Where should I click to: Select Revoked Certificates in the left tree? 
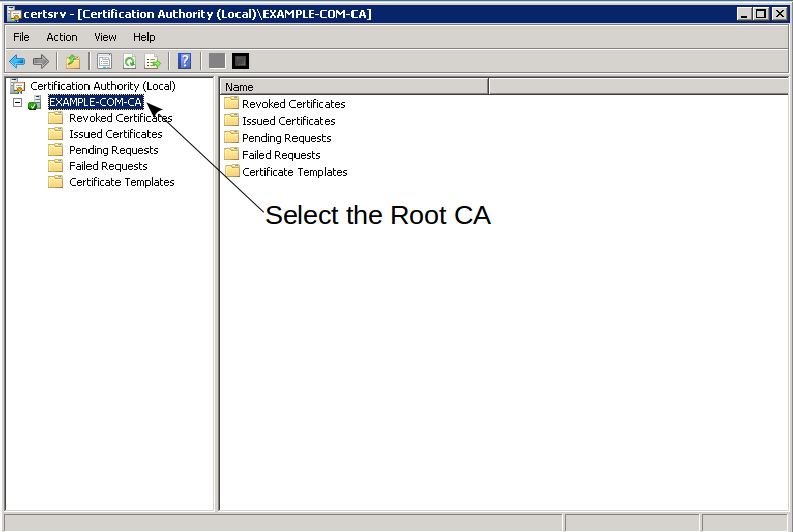pos(120,118)
